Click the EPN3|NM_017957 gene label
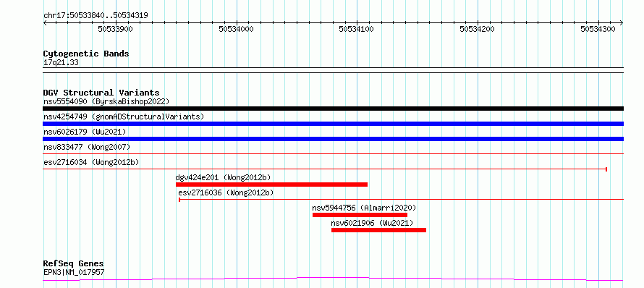This screenshot has width=644, height=288. pyautogui.click(x=74, y=272)
